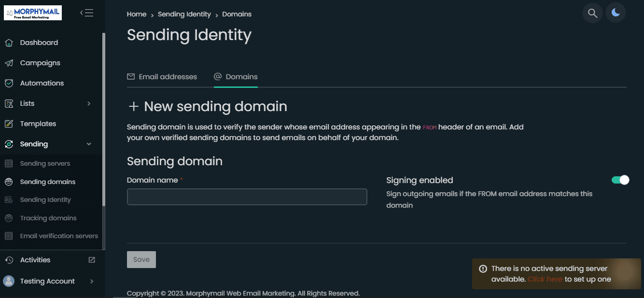Screen dimensions: 644x298
Task: Switch to the Email addresses tab
Action: (162, 77)
